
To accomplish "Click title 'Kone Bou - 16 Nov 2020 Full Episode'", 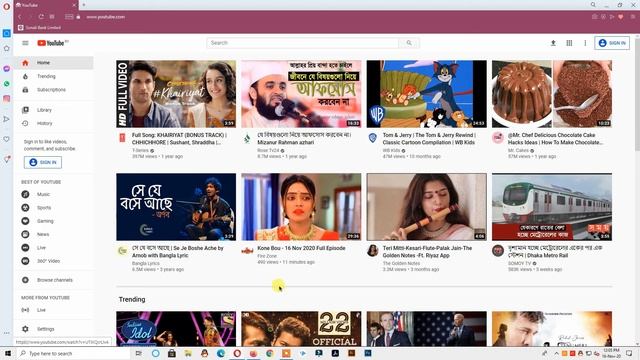I will (x=301, y=248).
